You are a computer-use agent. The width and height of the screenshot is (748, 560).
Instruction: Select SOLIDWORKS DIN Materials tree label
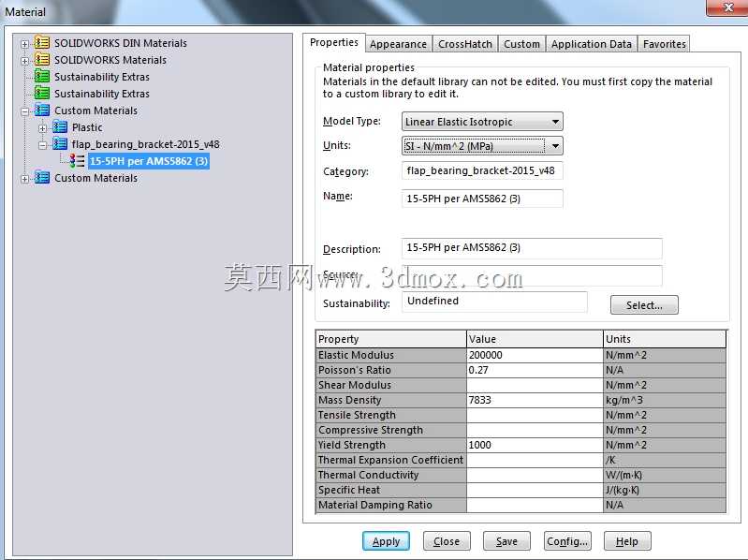(x=121, y=43)
